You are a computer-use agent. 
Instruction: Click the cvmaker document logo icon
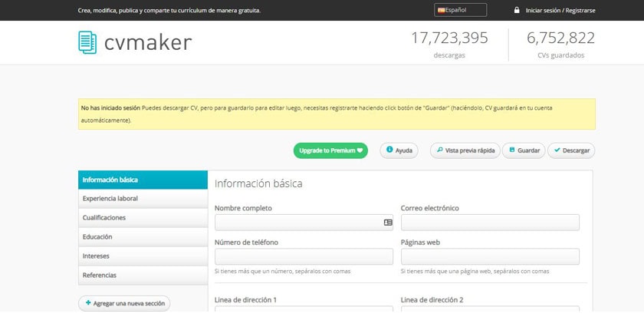pos(87,42)
